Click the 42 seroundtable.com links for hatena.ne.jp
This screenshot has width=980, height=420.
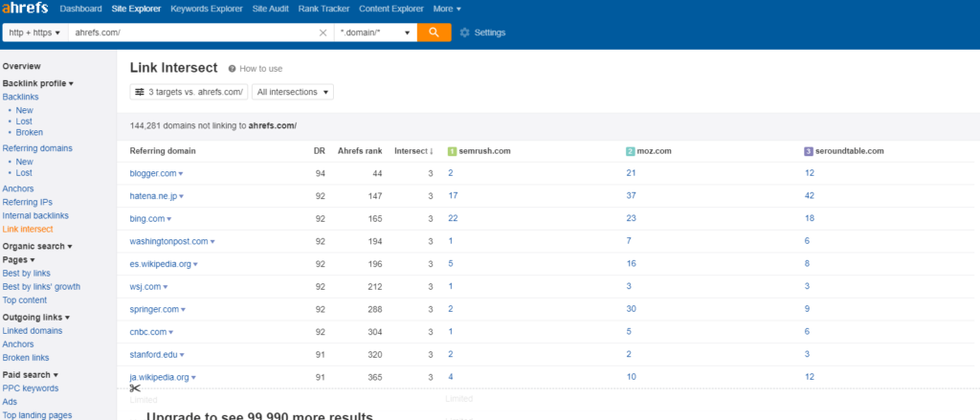[x=810, y=195]
